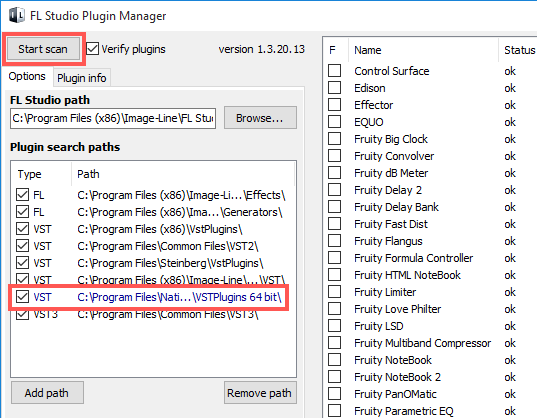Click the Start scan button
Image resolution: width=537 pixels, height=418 pixels.
43,49
